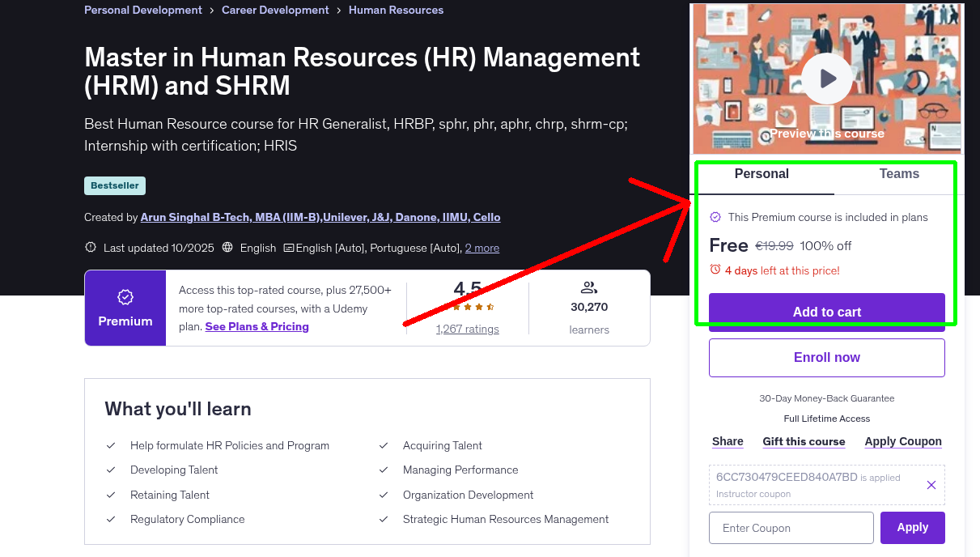The image size is (980, 557).
Task: Click the clock icon beside Last updated 10/2025
Action: click(90, 247)
